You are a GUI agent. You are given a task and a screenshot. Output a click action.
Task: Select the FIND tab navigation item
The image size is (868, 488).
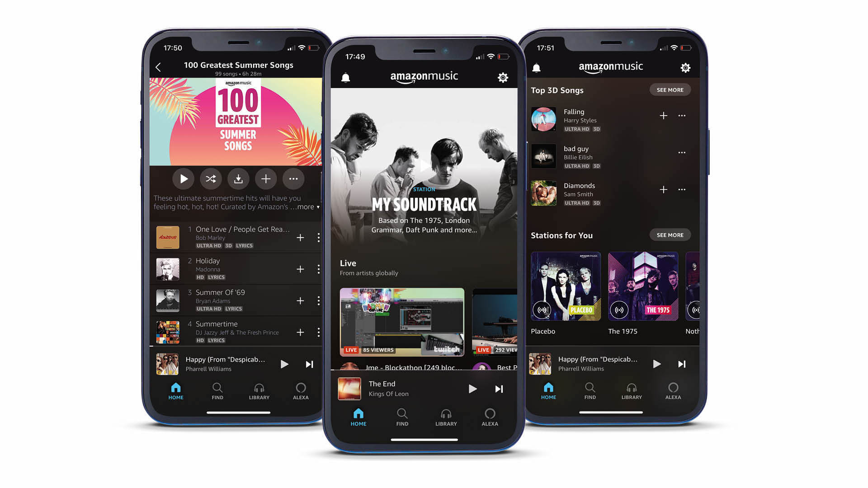tap(400, 417)
